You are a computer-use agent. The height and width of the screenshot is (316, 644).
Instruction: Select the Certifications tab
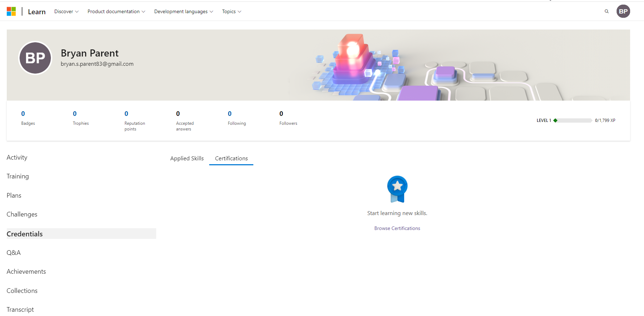(231, 159)
